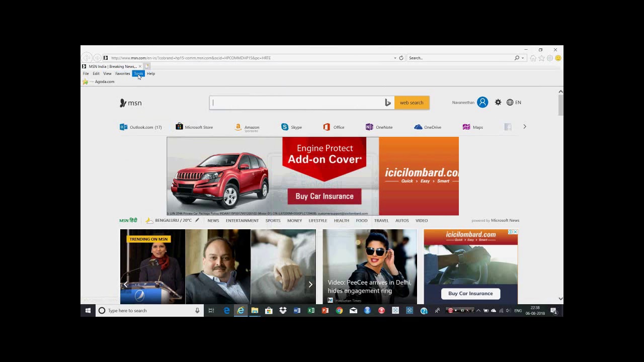Refresh the current page
The image size is (644, 362).
tap(401, 58)
